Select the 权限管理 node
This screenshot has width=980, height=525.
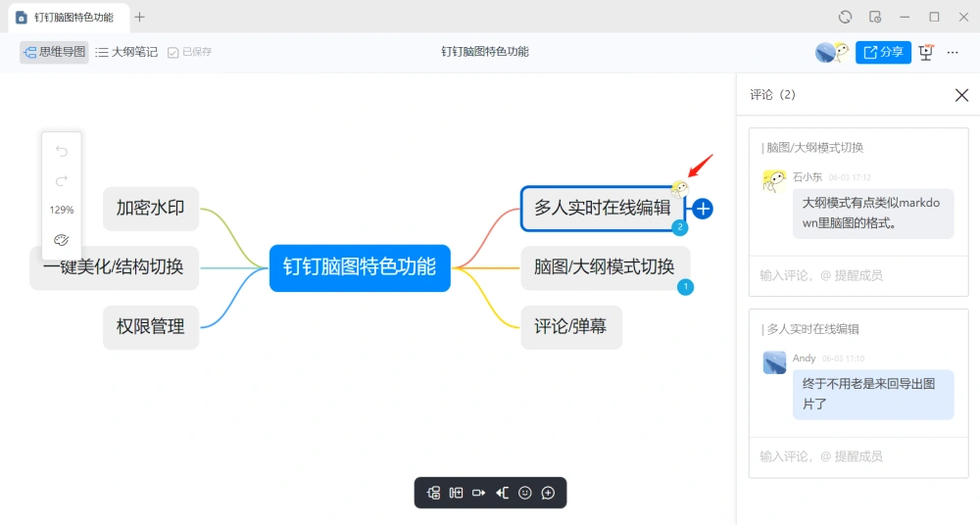(x=151, y=327)
